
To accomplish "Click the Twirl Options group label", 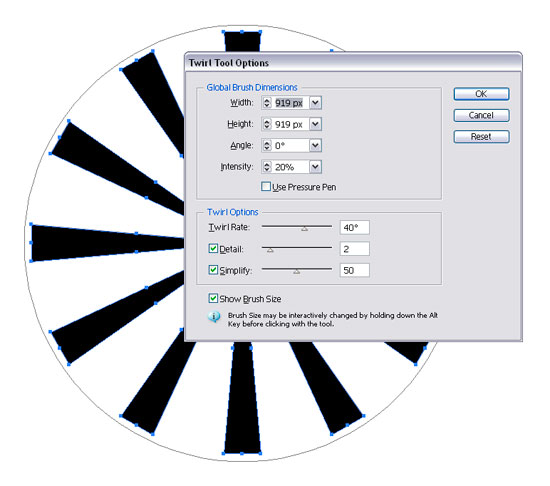I will 232,212.
